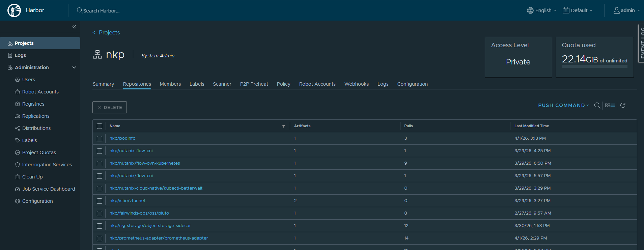
Task: Expand the PUSH COMMAND dropdown
Action: click(x=563, y=105)
